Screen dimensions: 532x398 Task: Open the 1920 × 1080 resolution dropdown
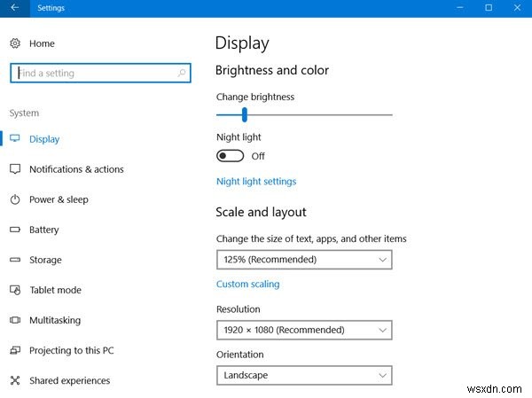(304, 330)
